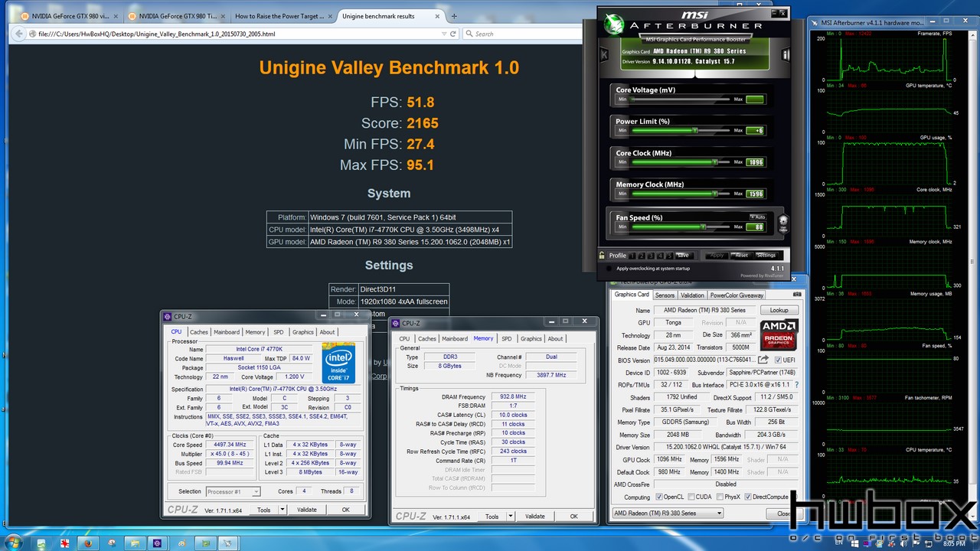980x551 pixels.
Task: Click the Memory Clock value box 1596
Action: point(755,194)
